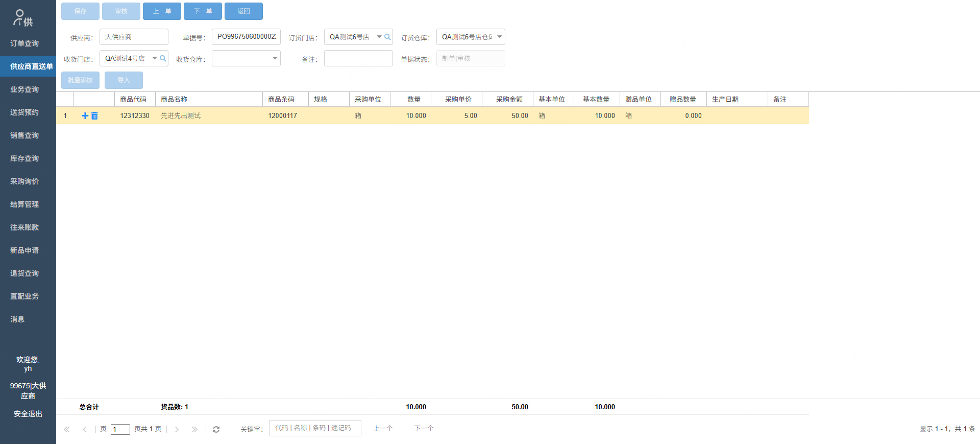Image resolution: width=980 pixels, height=444 pixels.
Task: Refresh the grid with the reload icon
Action: point(216,429)
